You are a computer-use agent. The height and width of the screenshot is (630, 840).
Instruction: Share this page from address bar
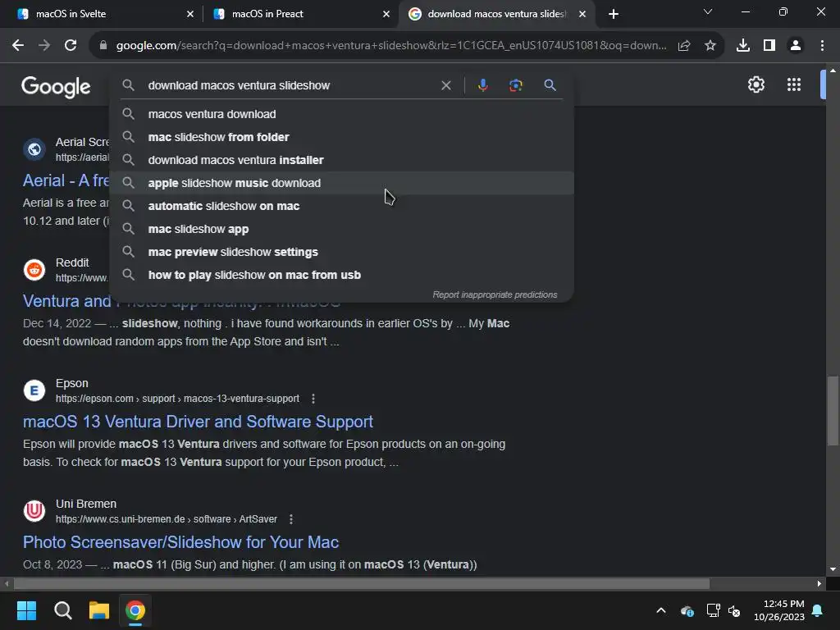684,46
